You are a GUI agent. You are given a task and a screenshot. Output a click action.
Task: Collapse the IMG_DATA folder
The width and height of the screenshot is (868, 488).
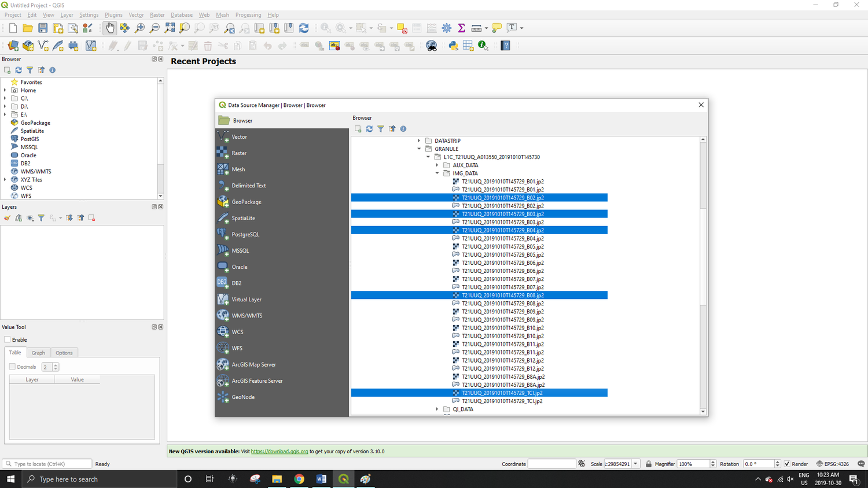pos(437,173)
